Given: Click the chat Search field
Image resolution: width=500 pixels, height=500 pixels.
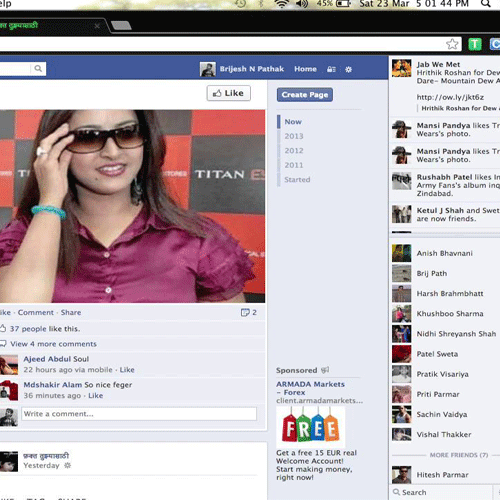Looking at the screenshot, I should pos(442,492).
